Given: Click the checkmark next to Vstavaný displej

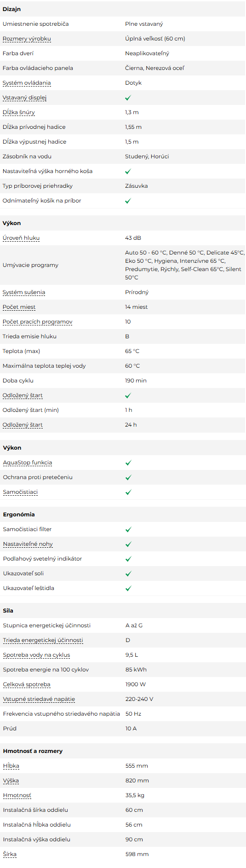Looking at the screenshot, I should coord(128,98).
